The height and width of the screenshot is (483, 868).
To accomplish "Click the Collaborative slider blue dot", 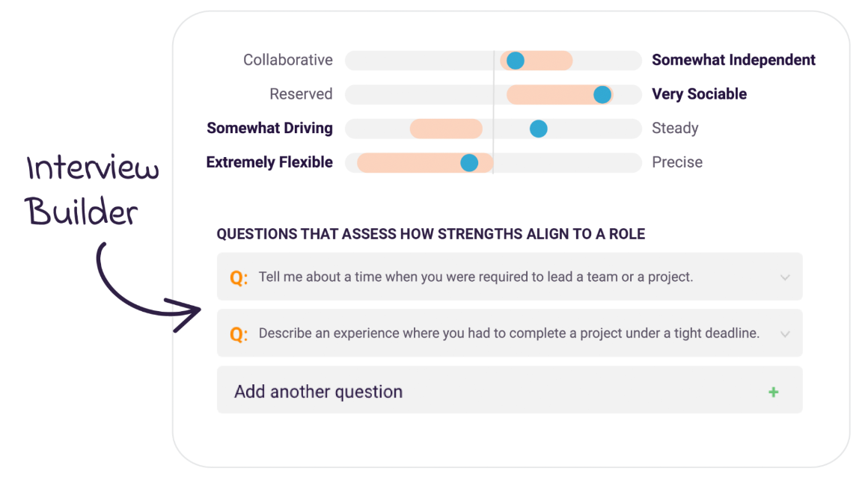I will [x=515, y=61].
